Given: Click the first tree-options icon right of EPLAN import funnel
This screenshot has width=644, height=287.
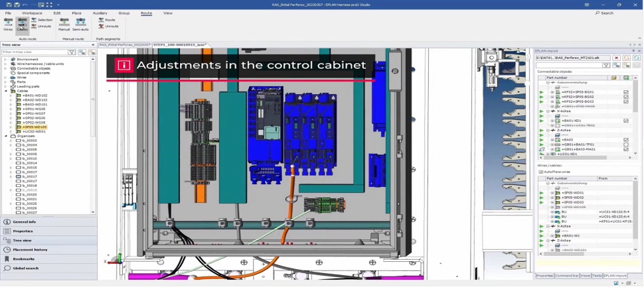Looking at the screenshot, I should click(616, 65).
